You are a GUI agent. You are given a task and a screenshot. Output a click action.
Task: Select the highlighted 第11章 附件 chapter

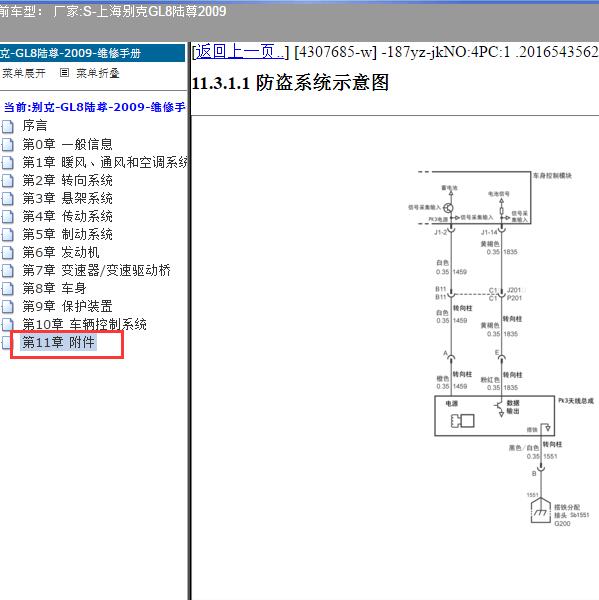tap(58, 342)
